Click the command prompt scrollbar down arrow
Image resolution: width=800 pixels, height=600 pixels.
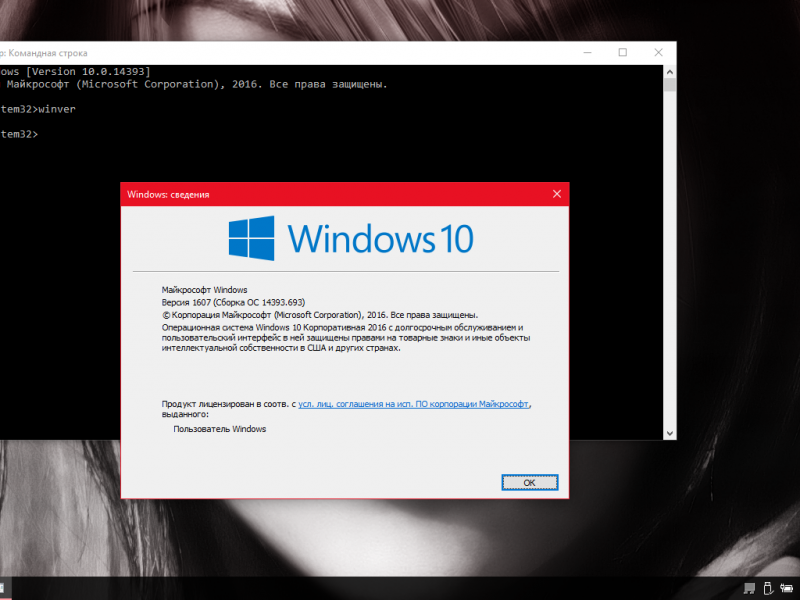pyautogui.click(x=669, y=433)
